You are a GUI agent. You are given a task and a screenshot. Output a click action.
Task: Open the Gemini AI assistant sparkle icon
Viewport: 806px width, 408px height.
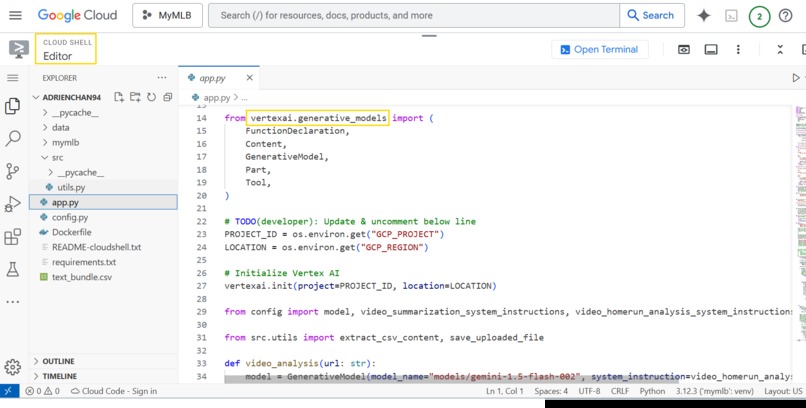[x=704, y=15]
